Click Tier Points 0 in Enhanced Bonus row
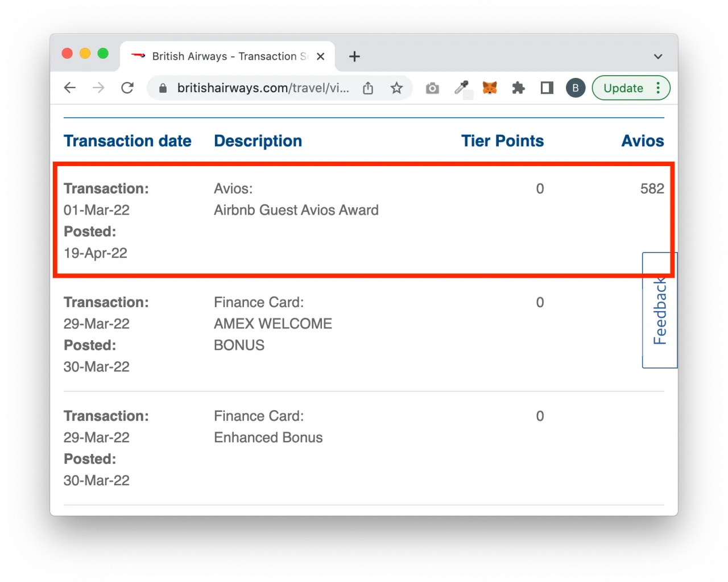Image resolution: width=728 pixels, height=582 pixels. point(540,416)
